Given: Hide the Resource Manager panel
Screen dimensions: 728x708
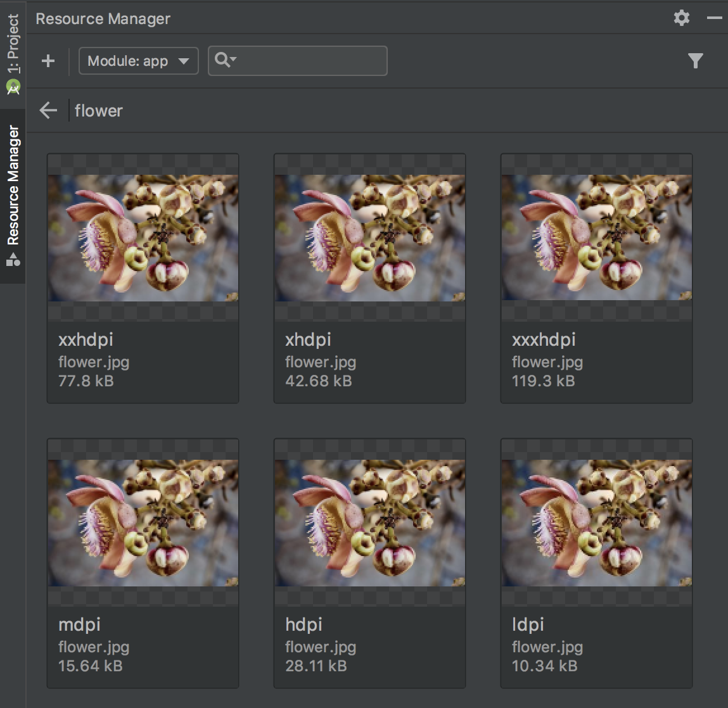Looking at the screenshot, I should point(714,18).
